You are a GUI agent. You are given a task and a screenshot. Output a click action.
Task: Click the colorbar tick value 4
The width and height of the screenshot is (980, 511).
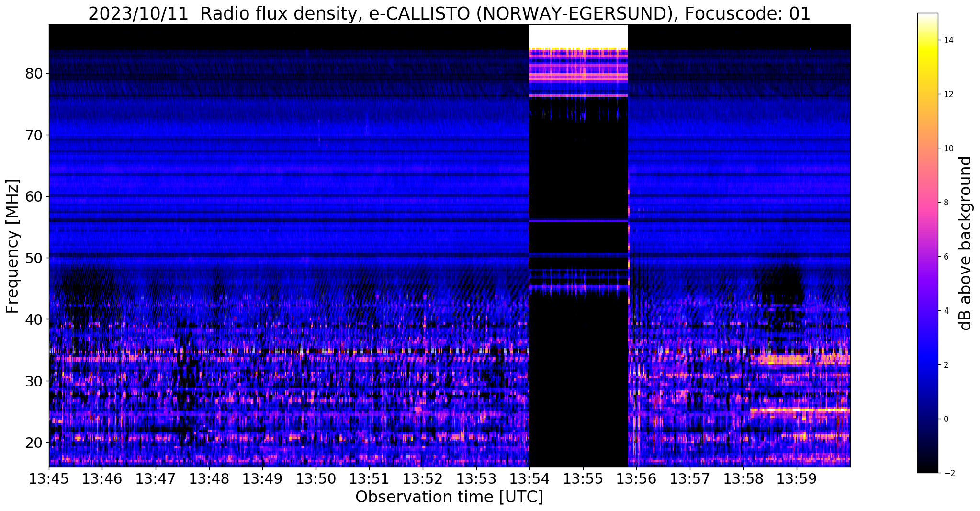coord(946,311)
